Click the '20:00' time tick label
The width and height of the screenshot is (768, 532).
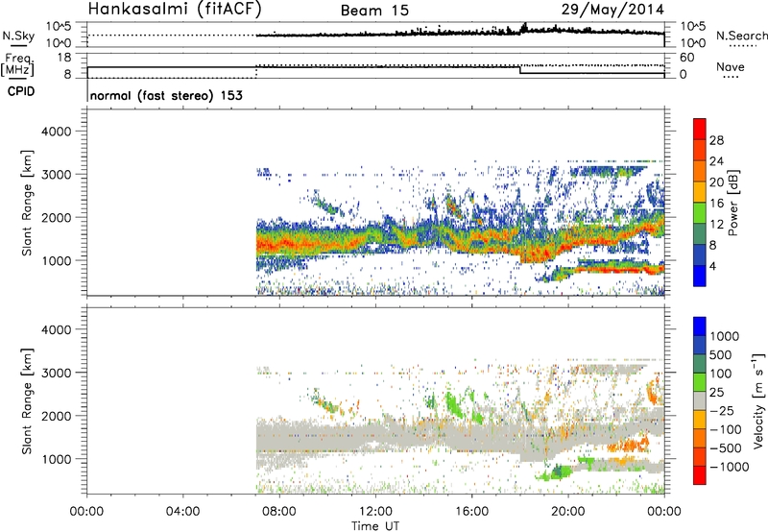567,512
